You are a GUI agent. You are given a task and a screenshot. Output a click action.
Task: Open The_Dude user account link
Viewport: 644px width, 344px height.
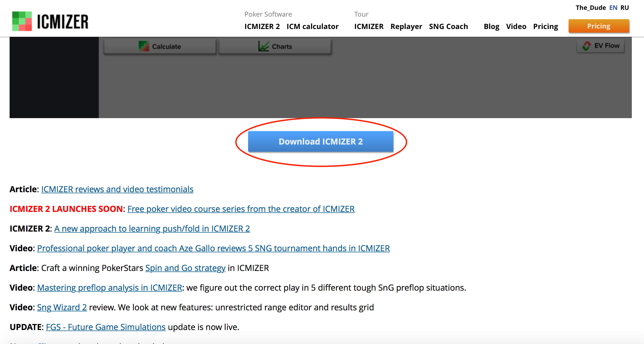tap(591, 8)
